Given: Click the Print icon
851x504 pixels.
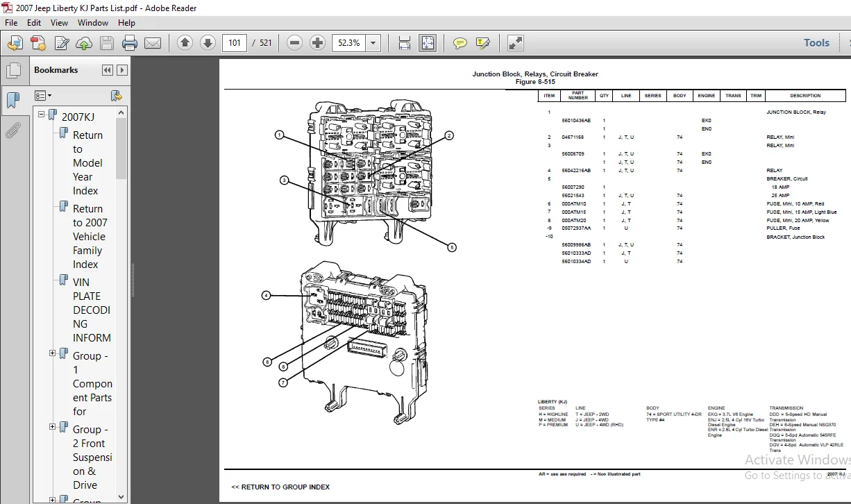Looking at the screenshot, I should coord(130,43).
